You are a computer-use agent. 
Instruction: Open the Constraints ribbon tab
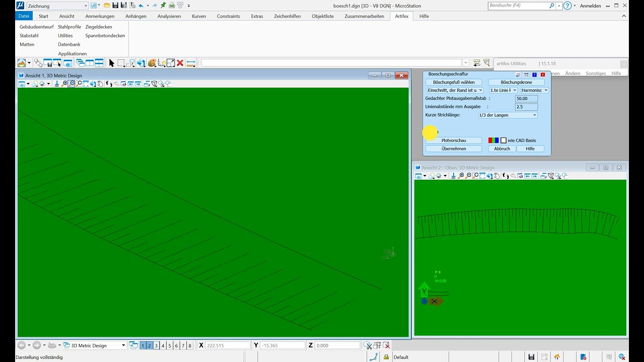pos(228,16)
